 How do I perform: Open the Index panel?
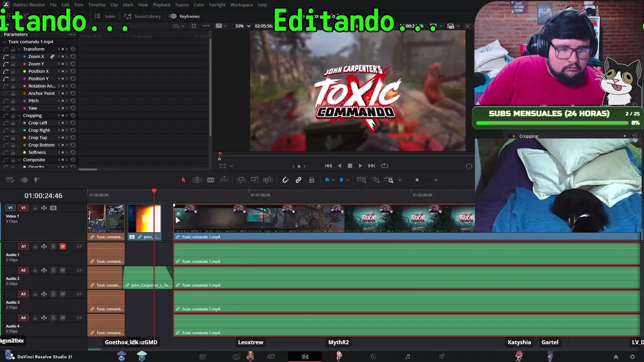[105, 16]
